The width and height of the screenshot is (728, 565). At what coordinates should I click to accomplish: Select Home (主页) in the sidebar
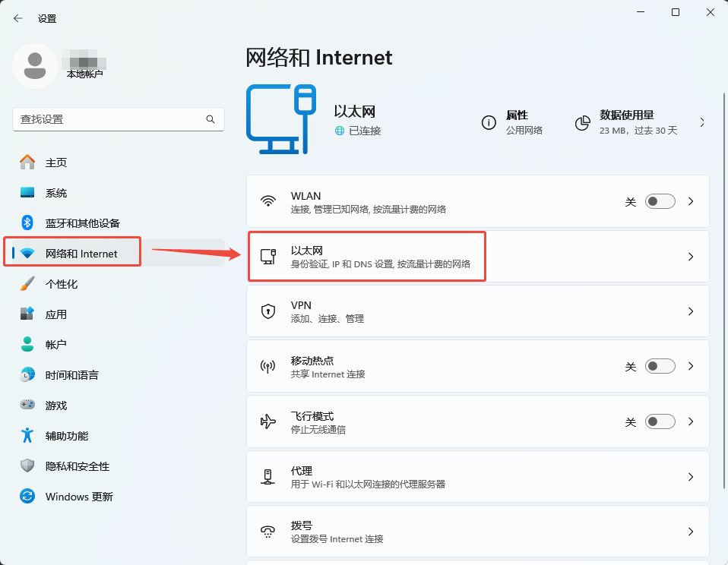pyautogui.click(x=119, y=162)
